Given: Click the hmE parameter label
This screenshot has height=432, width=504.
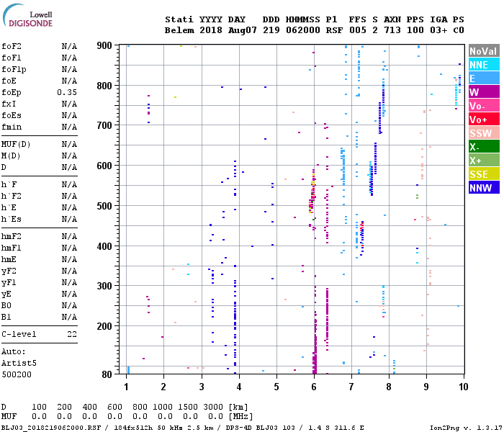Looking at the screenshot, I should click(9, 260).
